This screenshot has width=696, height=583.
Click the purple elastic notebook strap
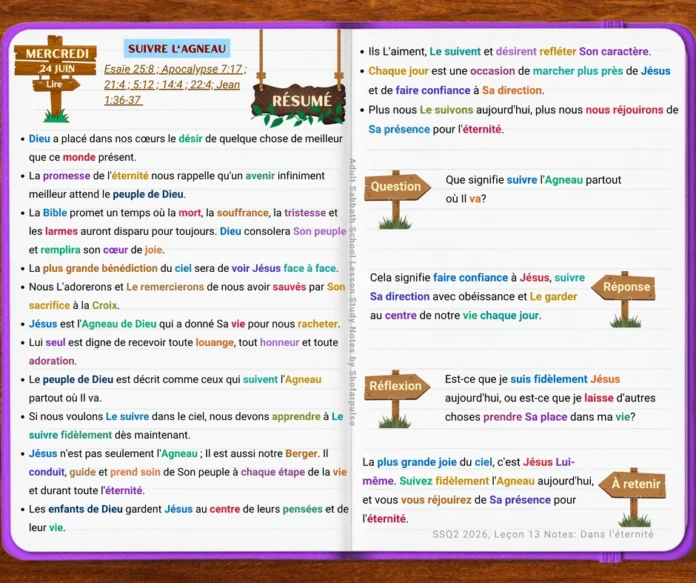(x=613, y=26)
